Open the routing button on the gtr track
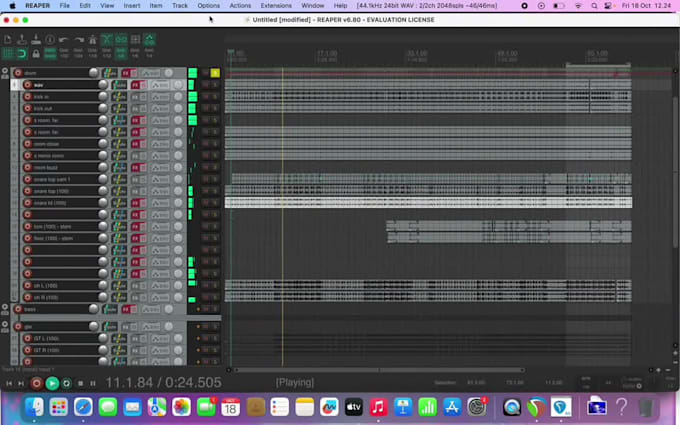This screenshot has height=425, width=680. (110, 327)
